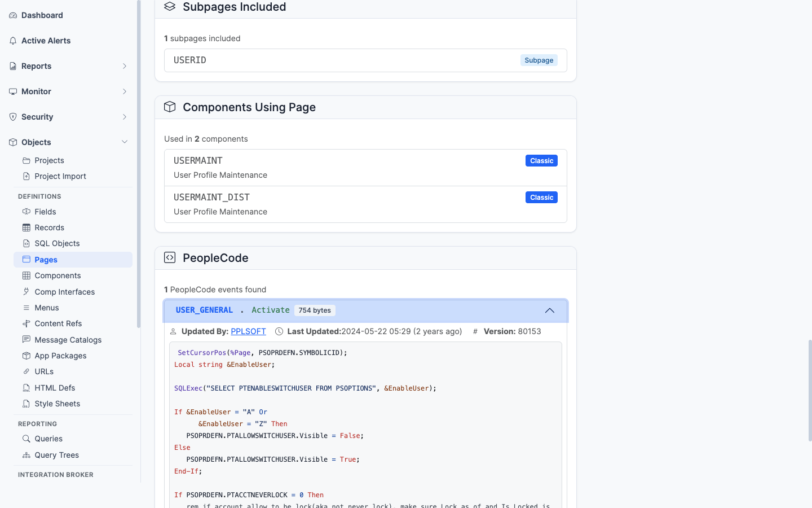Click the Subpages Included layers icon
Image resolution: width=812 pixels, height=508 pixels.
pyautogui.click(x=170, y=6)
